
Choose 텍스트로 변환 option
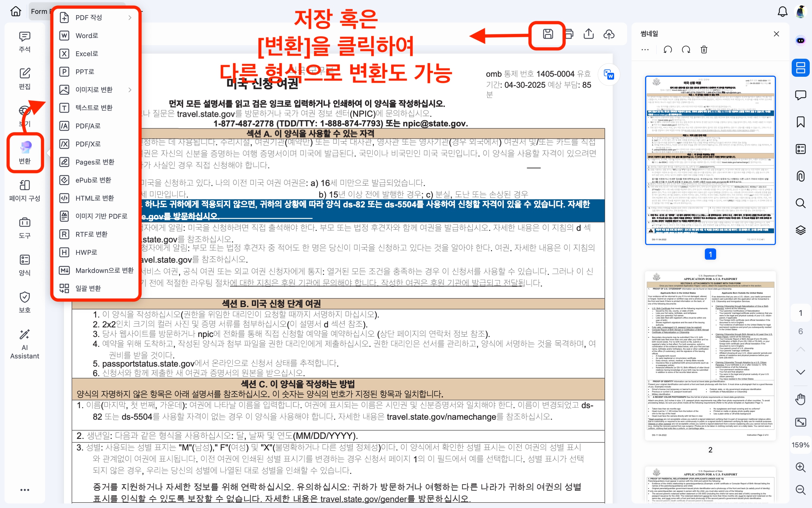96,108
